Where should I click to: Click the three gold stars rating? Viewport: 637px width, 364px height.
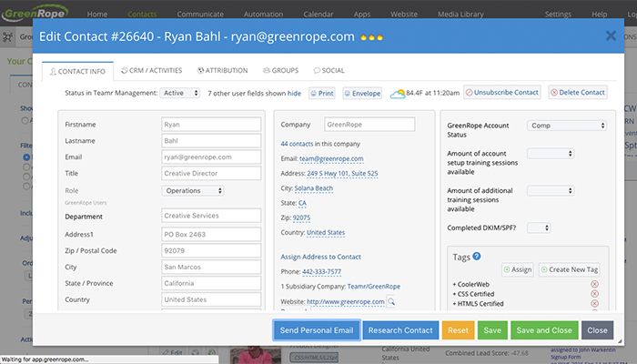tap(372, 35)
